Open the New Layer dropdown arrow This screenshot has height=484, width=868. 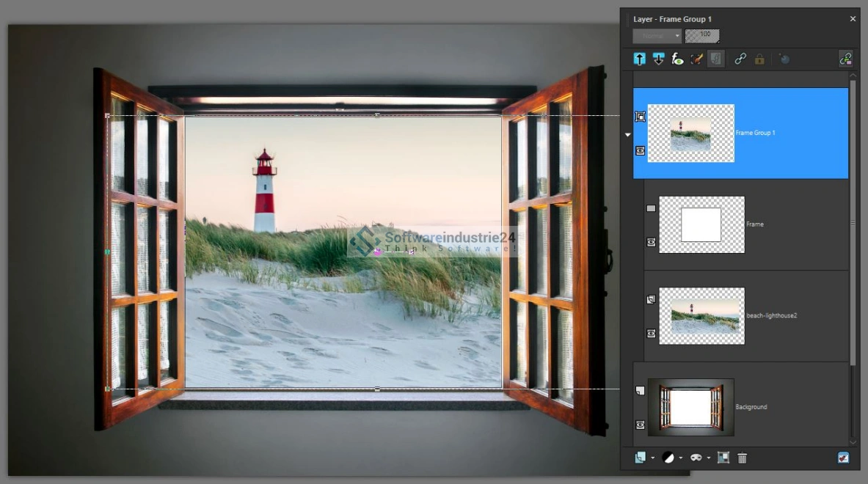tap(652, 458)
